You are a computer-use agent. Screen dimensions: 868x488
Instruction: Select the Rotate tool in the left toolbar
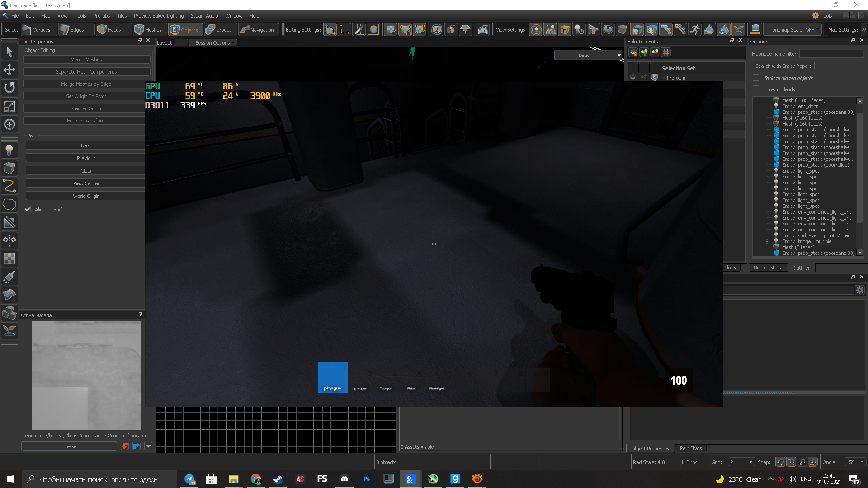coord(9,88)
